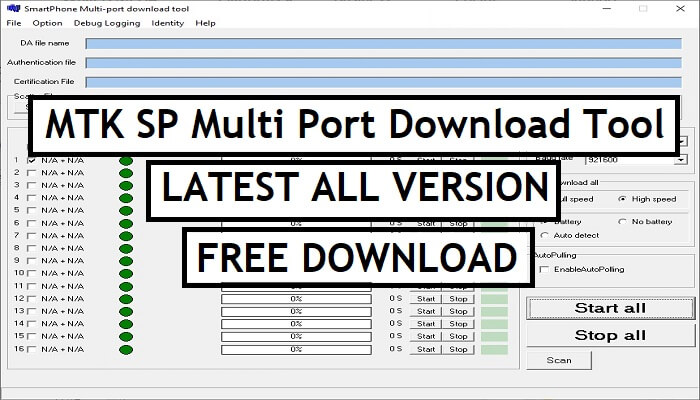Check the port 9 checkbox
This screenshot has height=400, width=700.
click(x=32, y=261)
